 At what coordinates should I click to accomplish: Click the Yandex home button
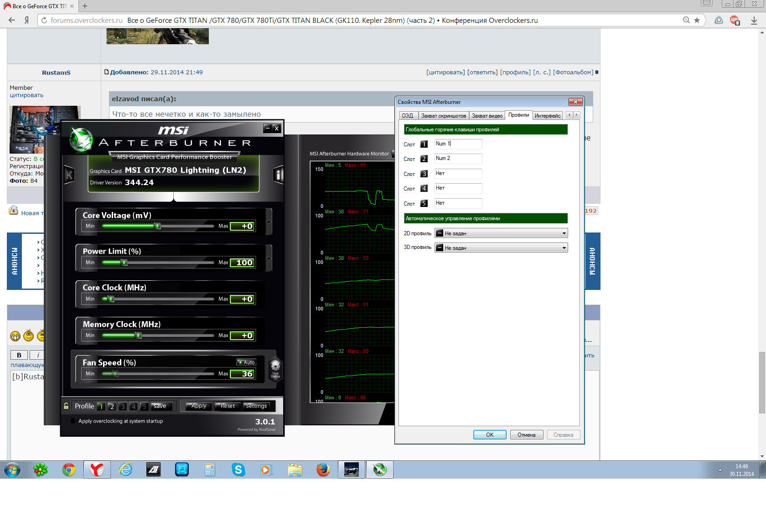[x=26, y=20]
